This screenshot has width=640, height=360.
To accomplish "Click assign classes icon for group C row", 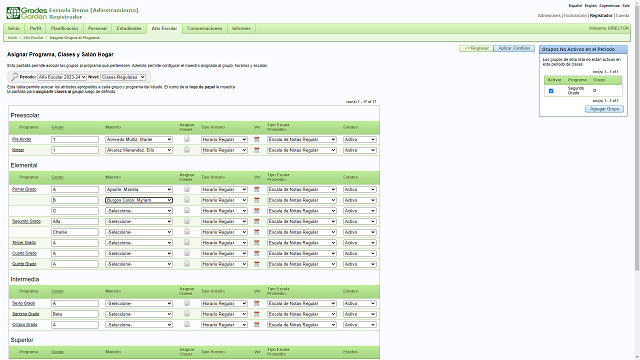I will [x=187, y=210].
